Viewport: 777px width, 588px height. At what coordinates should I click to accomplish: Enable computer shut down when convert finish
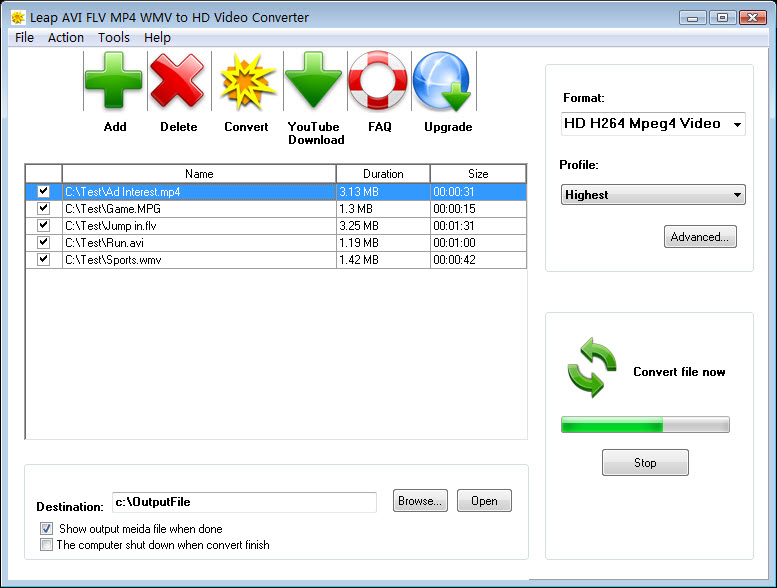pyautogui.click(x=47, y=545)
